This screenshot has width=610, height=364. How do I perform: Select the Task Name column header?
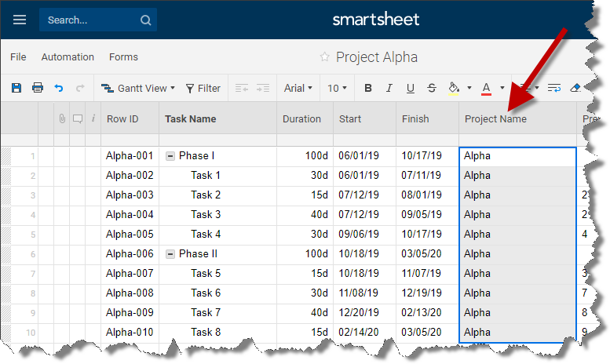pos(218,118)
